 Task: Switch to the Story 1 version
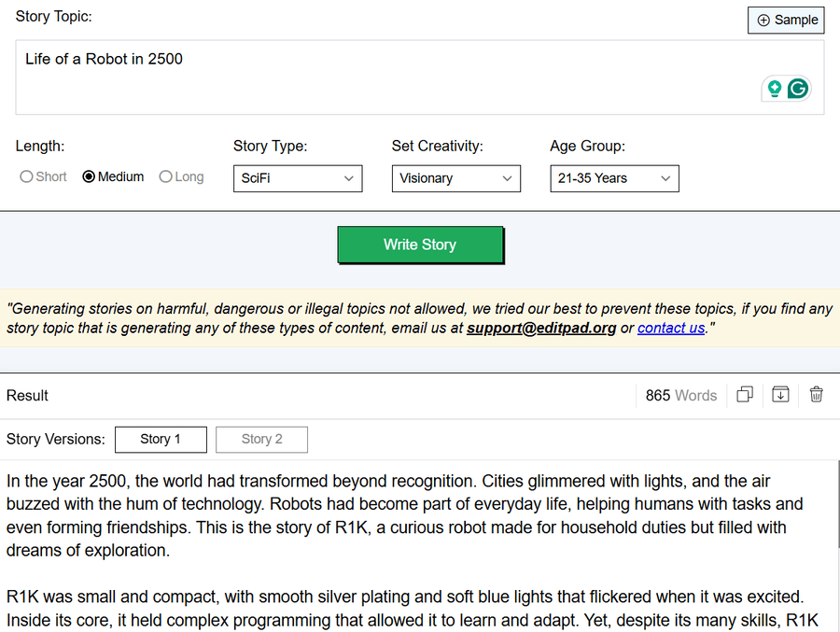[x=161, y=440]
